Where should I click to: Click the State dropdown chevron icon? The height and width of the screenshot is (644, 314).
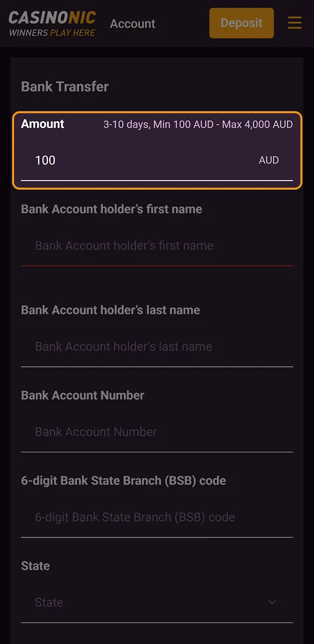[272, 602]
